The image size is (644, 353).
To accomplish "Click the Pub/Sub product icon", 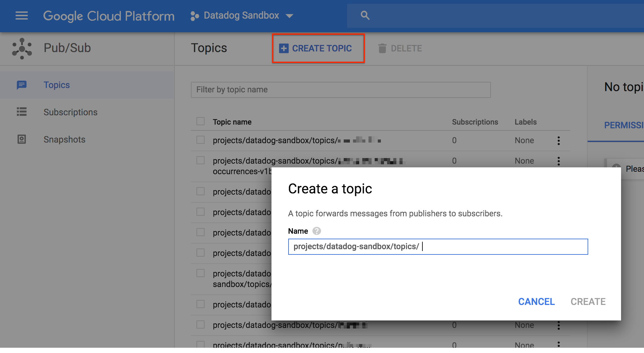I will (22, 48).
